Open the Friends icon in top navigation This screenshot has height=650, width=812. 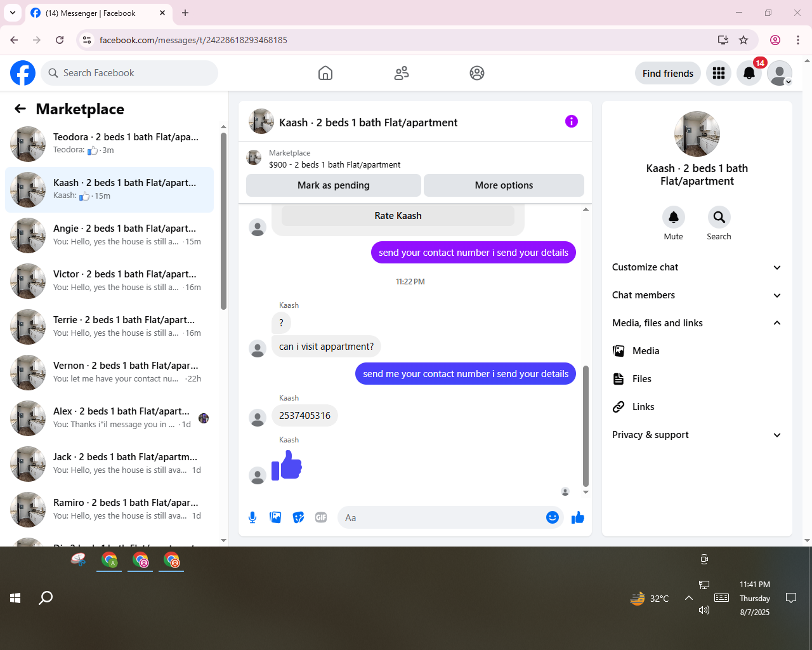point(402,73)
